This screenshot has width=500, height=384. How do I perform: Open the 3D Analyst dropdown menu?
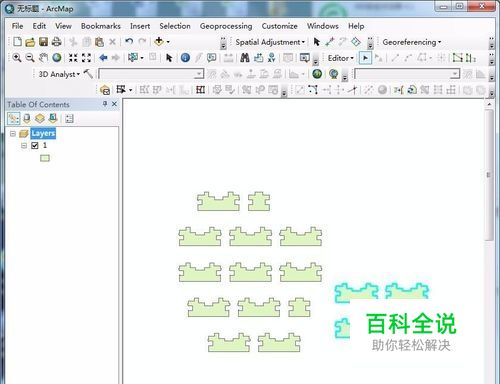tap(59, 74)
